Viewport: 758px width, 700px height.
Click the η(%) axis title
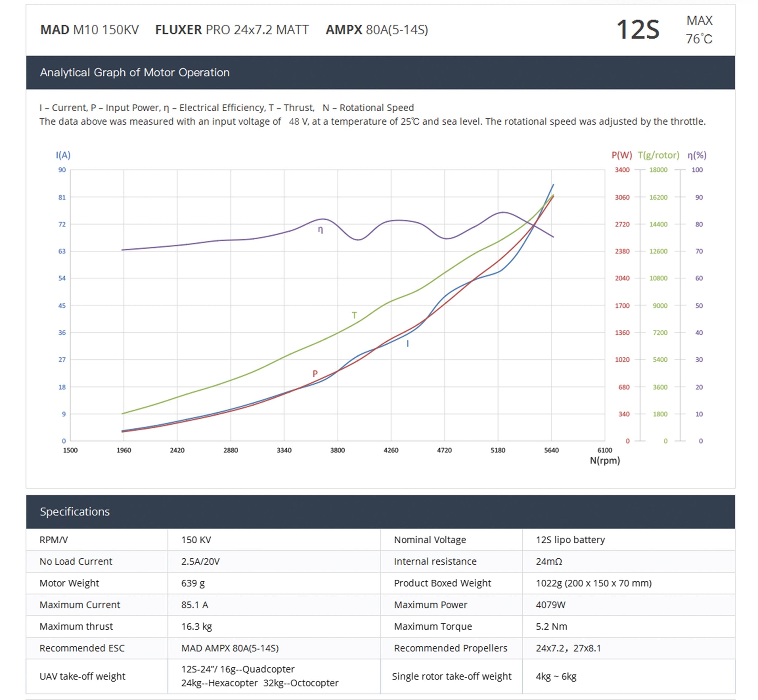click(697, 155)
